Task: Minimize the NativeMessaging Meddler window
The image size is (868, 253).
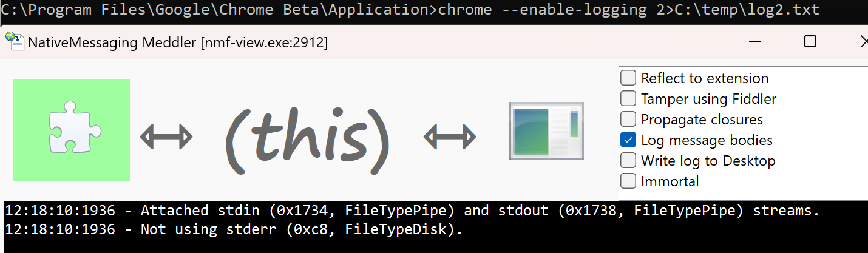Action: tap(755, 41)
